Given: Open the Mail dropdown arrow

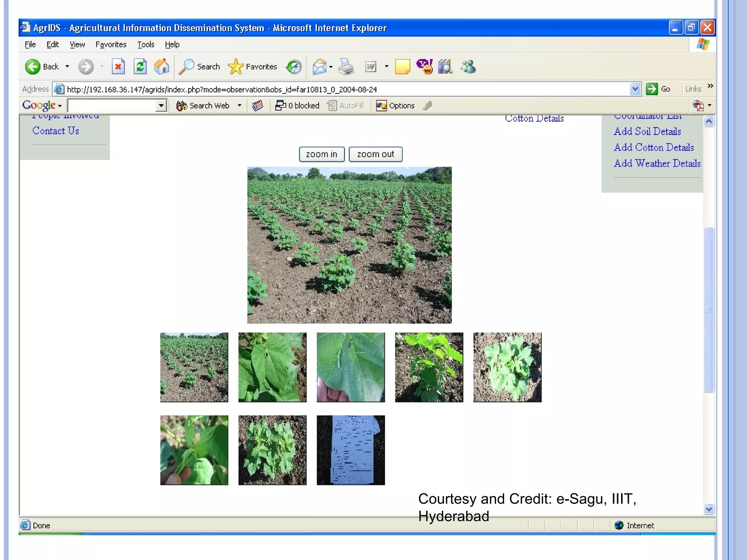Looking at the screenshot, I should click(x=331, y=67).
